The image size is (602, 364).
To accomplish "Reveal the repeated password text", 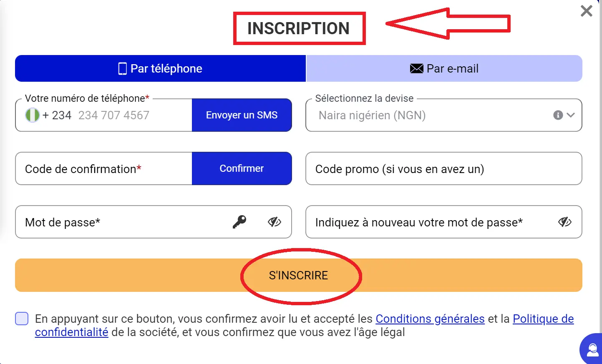I will point(564,222).
